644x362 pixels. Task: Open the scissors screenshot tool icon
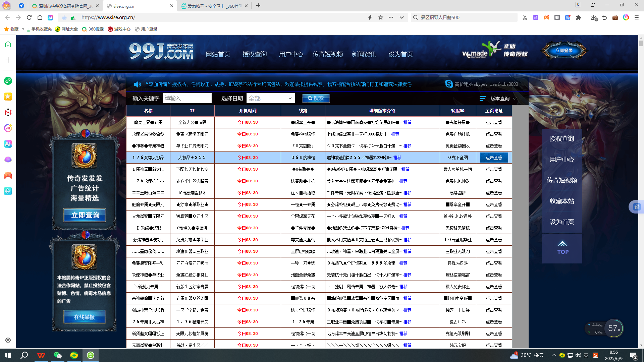[525, 17]
